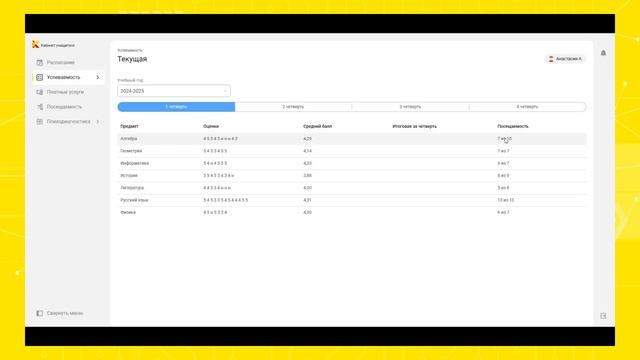640x360 pixels.
Task: Click the Посещаемость table column header
Action: pos(513,127)
